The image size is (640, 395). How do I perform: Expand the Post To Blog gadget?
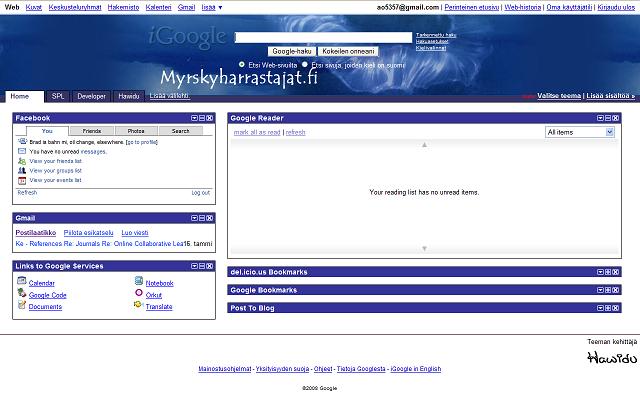tap(608, 308)
